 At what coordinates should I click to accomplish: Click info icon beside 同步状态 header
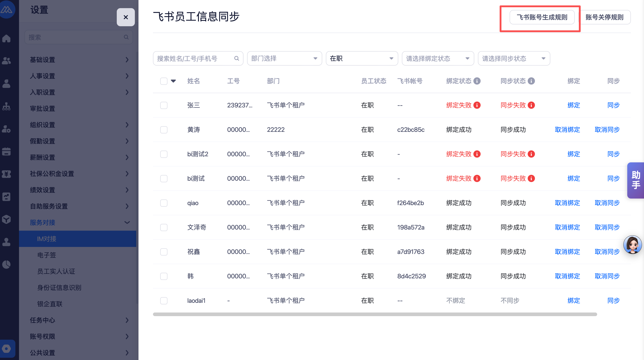tap(531, 81)
